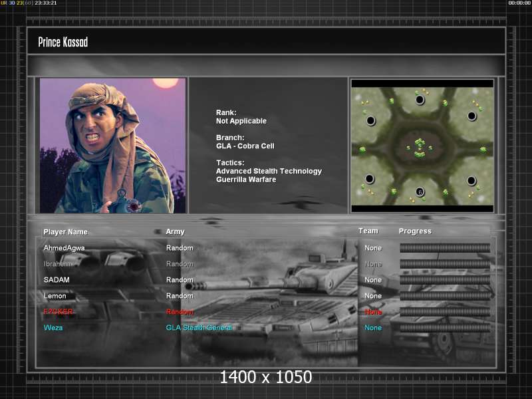Click the Prince Kassad title text

coord(63,42)
